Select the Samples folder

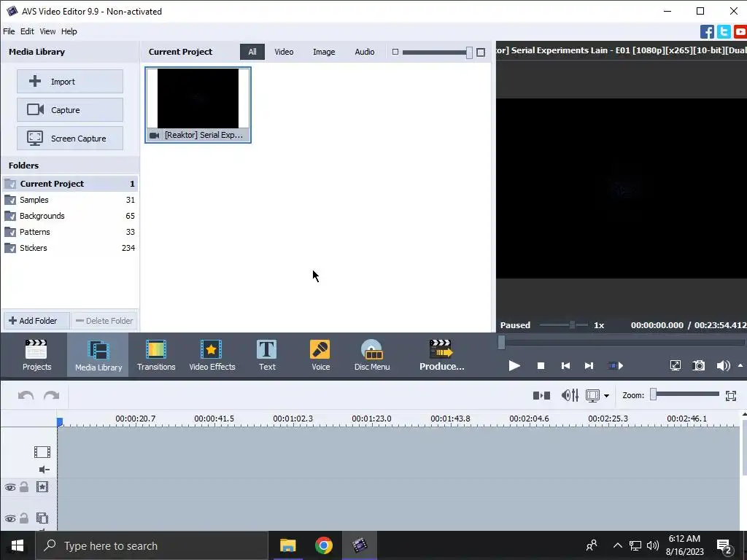pos(70,200)
